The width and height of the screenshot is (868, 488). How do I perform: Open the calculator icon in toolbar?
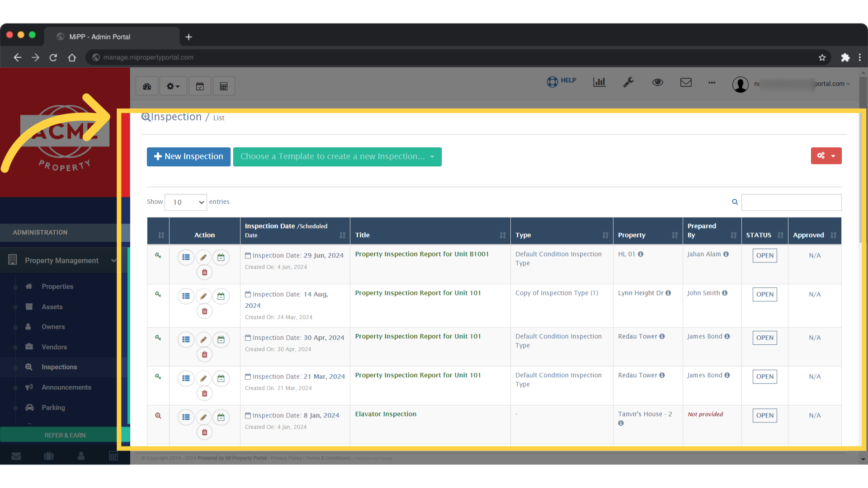tap(224, 86)
